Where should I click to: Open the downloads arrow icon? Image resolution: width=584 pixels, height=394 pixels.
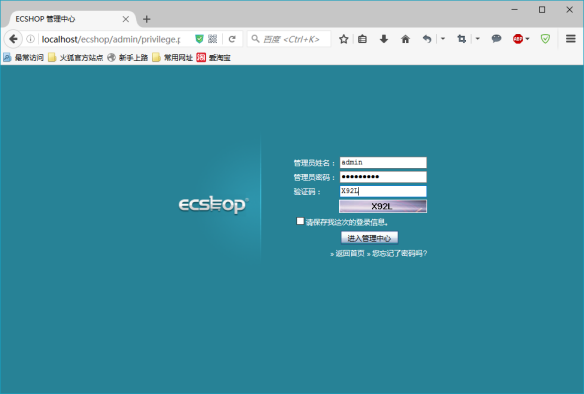384,39
